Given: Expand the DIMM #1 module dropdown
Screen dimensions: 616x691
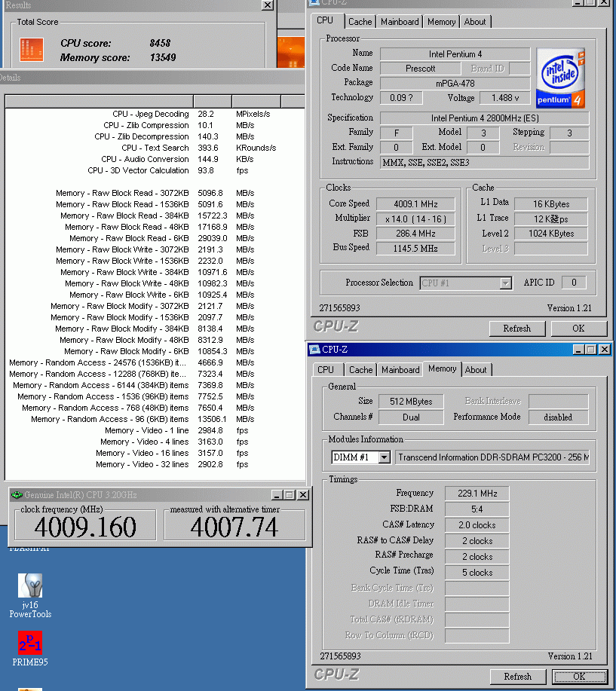Looking at the screenshot, I should pyautogui.click(x=384, y=457).
